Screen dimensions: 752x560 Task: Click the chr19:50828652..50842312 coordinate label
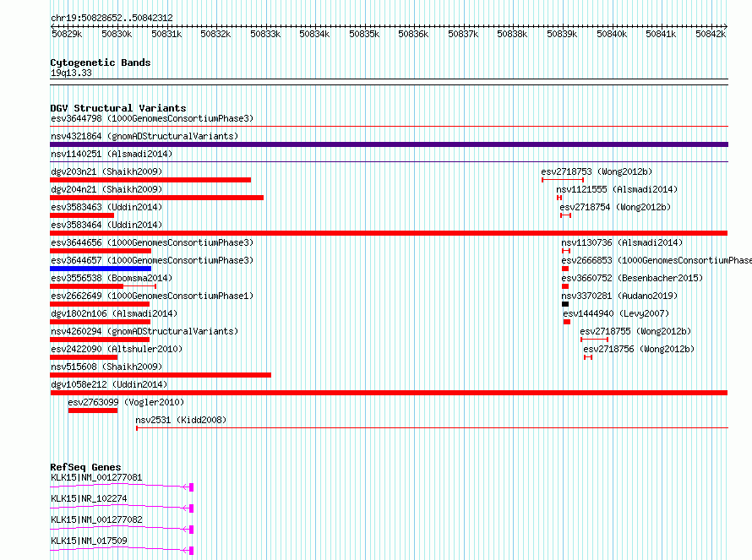click(x=112, y=18)
